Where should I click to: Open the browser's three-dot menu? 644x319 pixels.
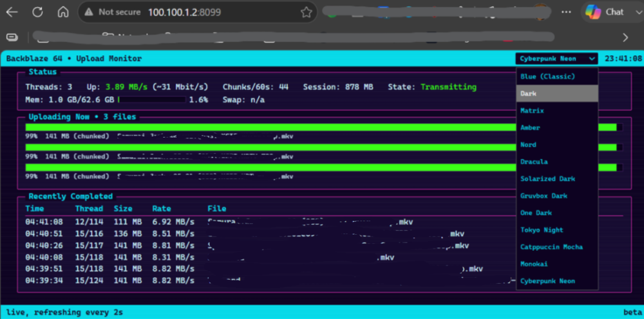click(566, 12)
